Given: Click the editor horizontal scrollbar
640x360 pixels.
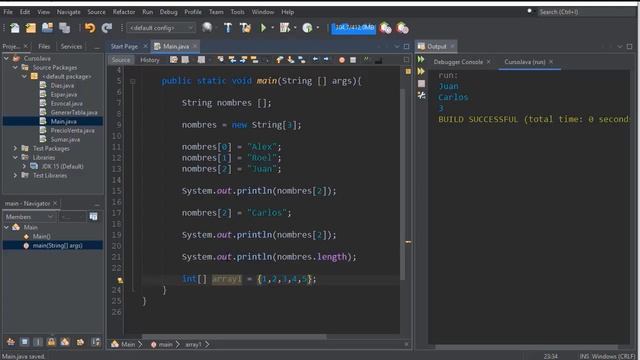Looking at the screenshot, I should [234, 337].
